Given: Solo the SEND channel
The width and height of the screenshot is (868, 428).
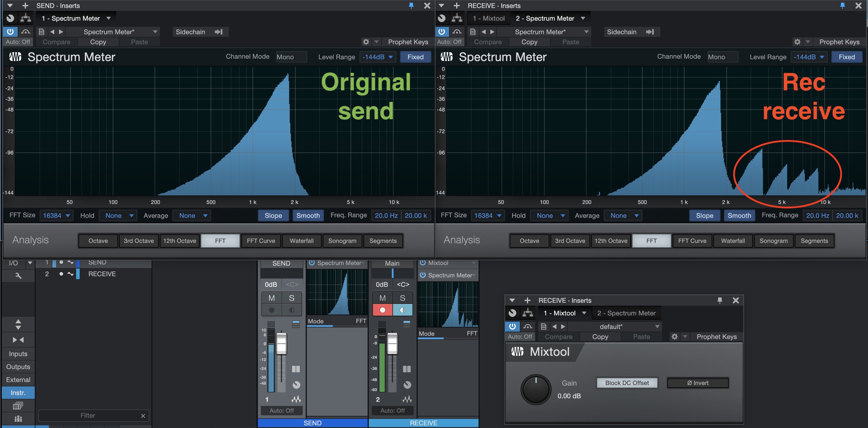Looking at the screenshot, I should pyautogui.click(x=292, y=298).
